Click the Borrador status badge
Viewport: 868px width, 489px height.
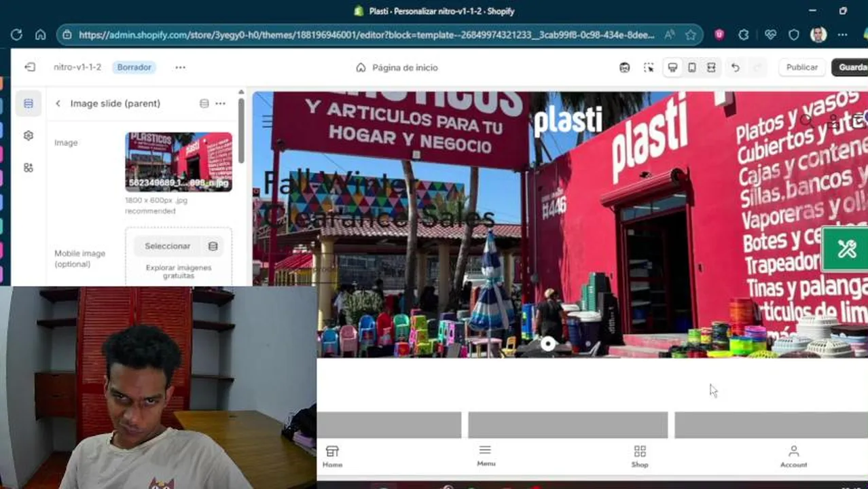coord(134,67)
